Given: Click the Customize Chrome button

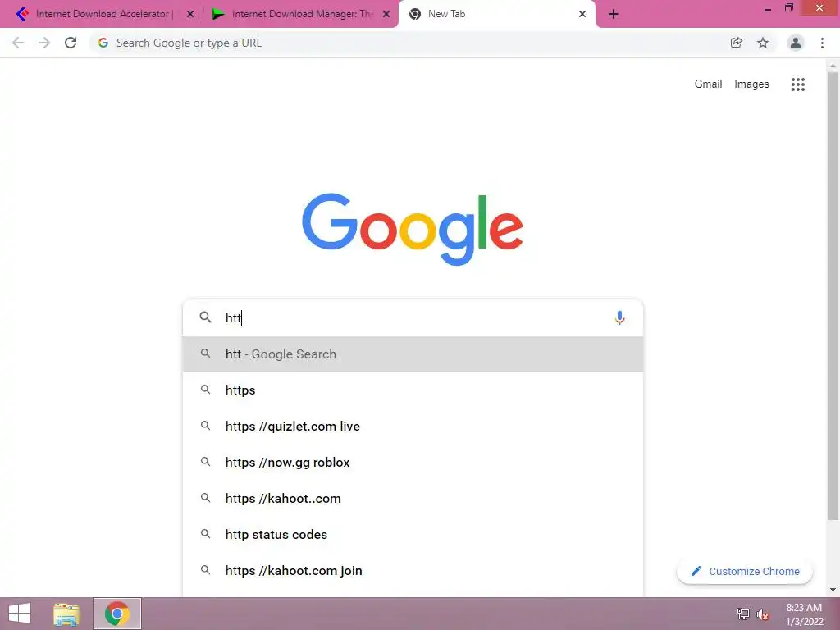Looking at the screenshot, I should tap(745, 571).
